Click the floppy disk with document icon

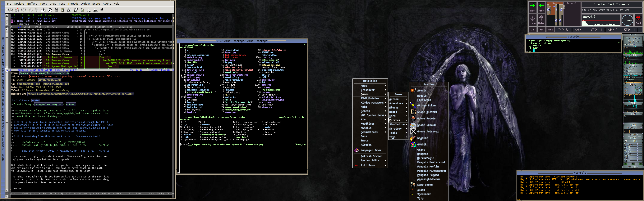pyautogui.click(x=69, y=10)
